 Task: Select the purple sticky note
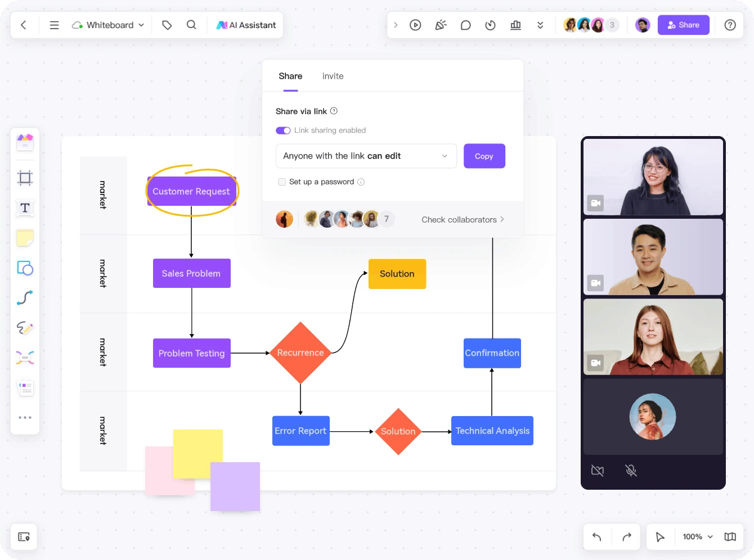235,487
